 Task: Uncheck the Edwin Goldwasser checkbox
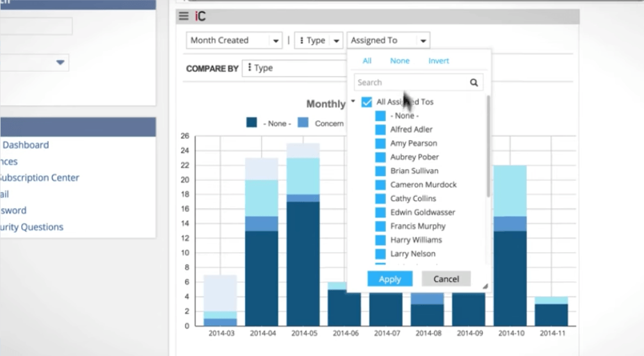click(x=380, y=213)
